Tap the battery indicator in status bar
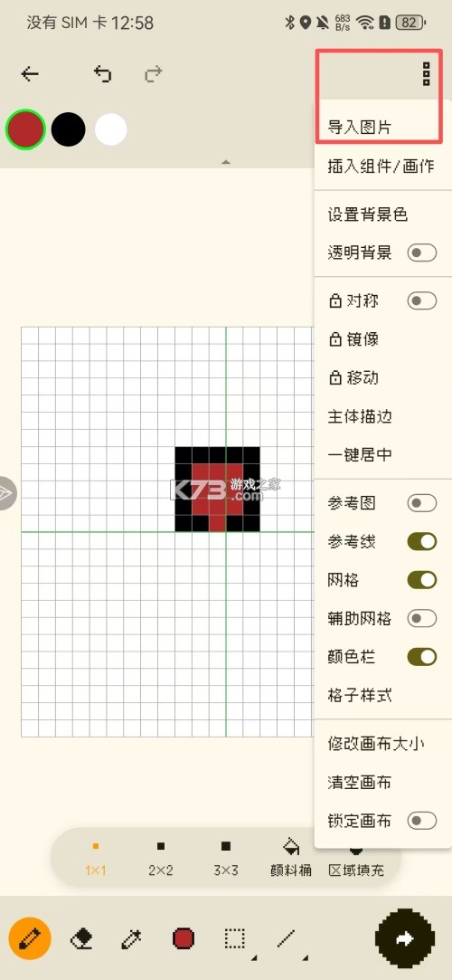Screen dimensions: 452x980 click(x=410, y=24)
